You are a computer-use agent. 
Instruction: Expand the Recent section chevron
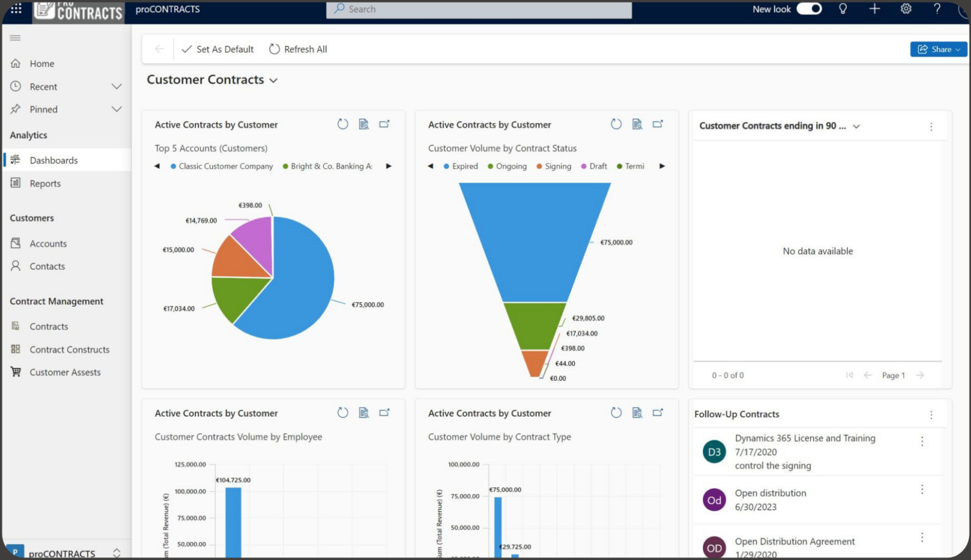117,86
